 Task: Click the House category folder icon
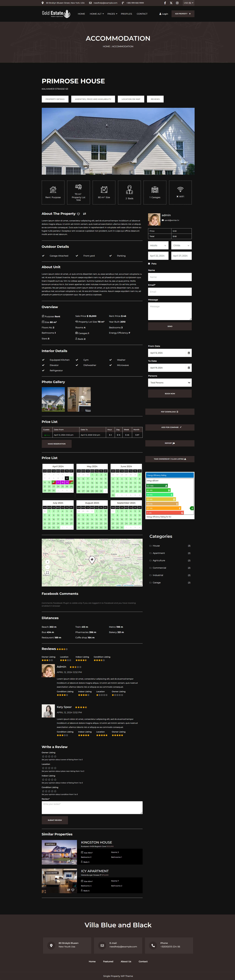[151, 546]
